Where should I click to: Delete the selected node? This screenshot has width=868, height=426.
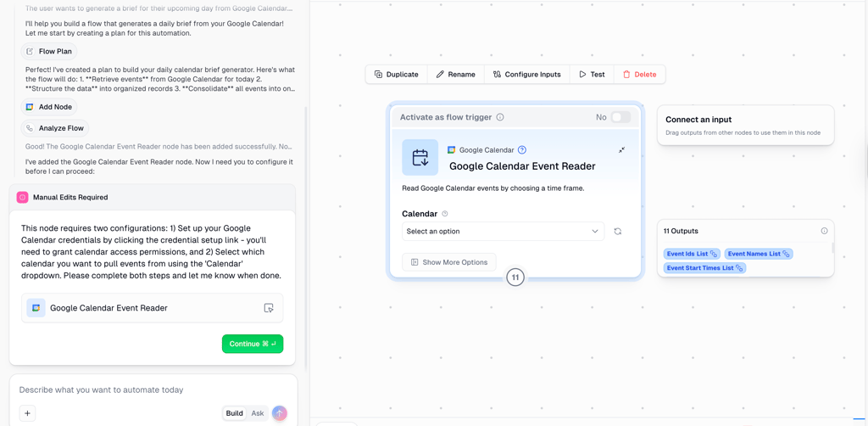[x=639, y=74]
